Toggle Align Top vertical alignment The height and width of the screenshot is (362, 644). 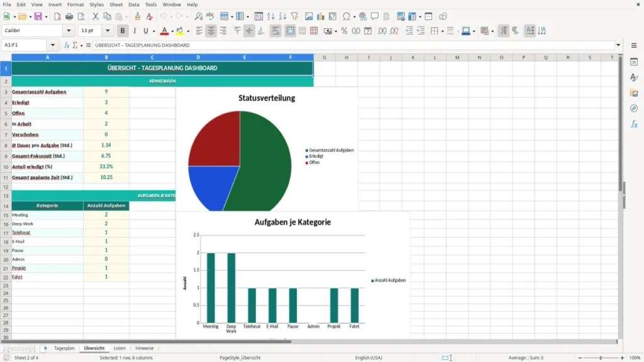click(237, 31)
